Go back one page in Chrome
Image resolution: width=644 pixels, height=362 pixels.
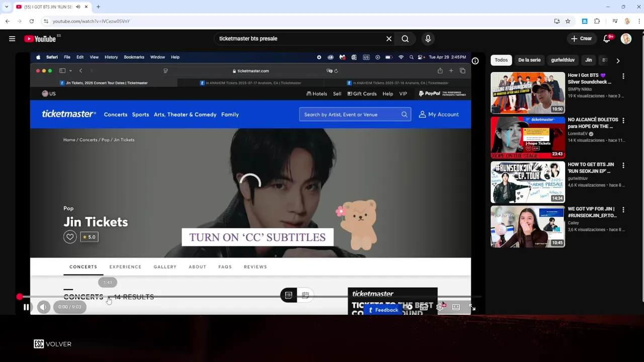click(8, 21)
